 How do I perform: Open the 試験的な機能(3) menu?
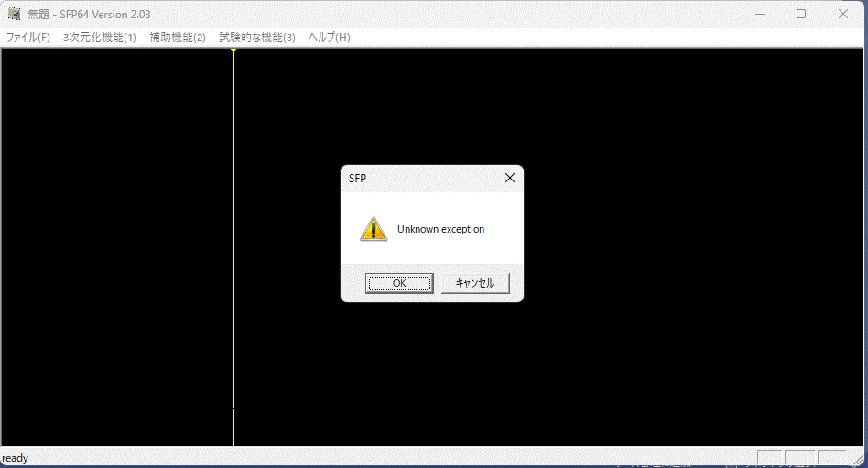(x=257, y=38)
